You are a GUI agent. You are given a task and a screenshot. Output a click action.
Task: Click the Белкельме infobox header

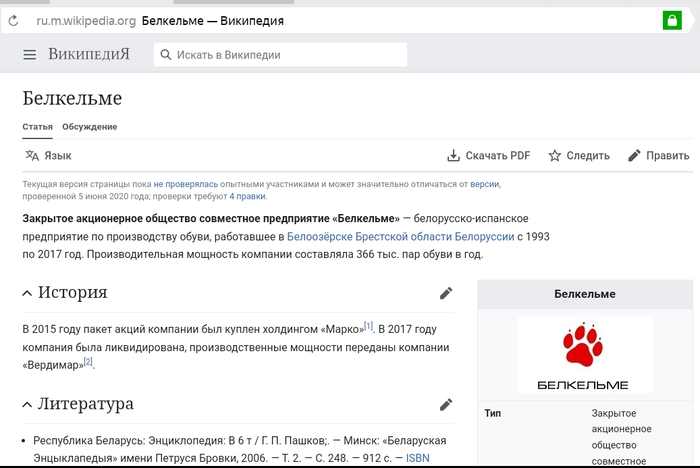(x=585, y=294)
